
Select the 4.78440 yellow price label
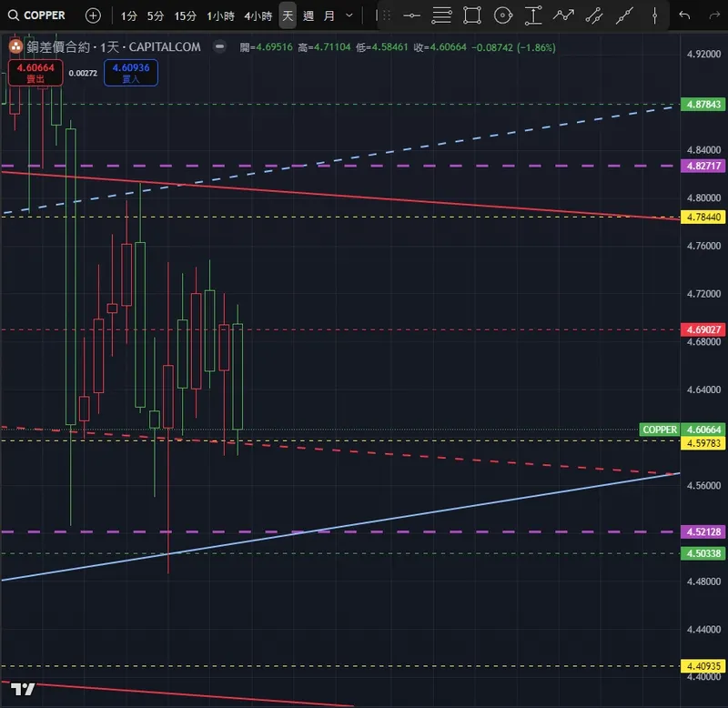(703, 217)
